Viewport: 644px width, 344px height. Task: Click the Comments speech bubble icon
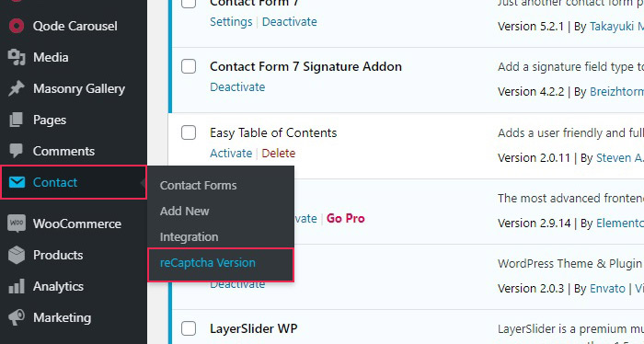16,151
